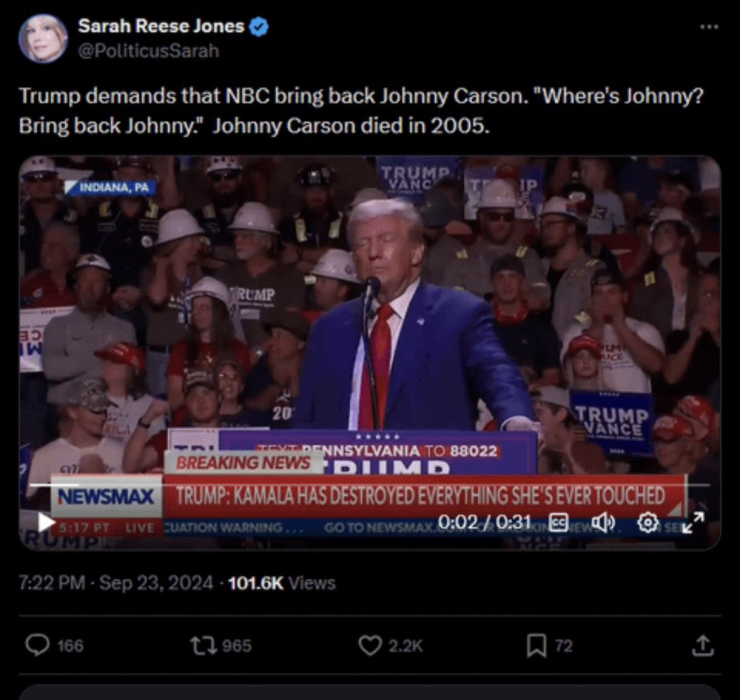Share the post with the upload arrow icon
The height and width of the screenshot is (700, 740).
[x=703, y=645]
